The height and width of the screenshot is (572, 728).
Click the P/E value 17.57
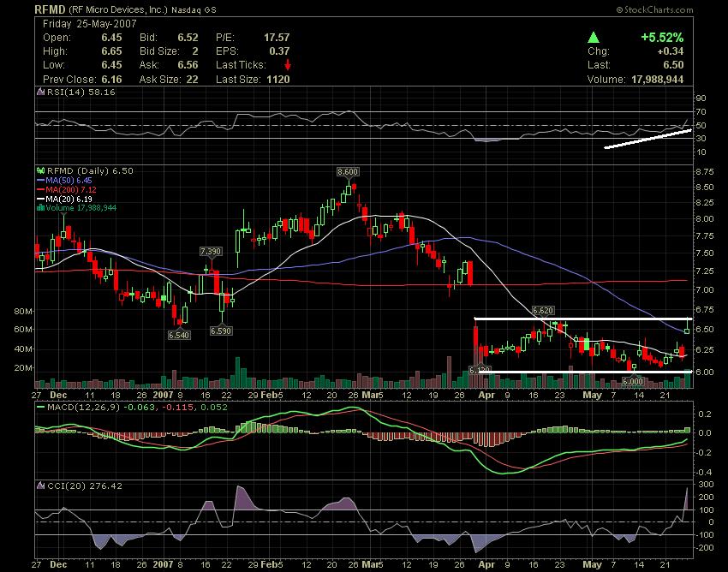[277, 38]
